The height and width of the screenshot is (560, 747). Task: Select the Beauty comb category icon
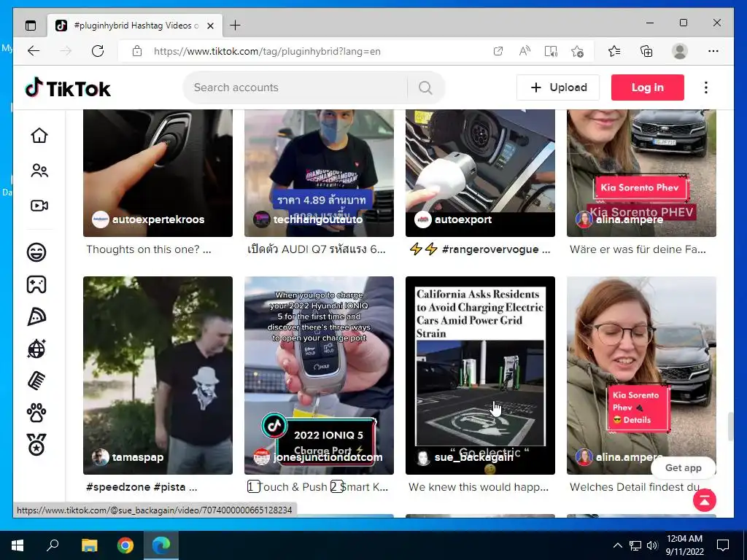tap(36, 381)
